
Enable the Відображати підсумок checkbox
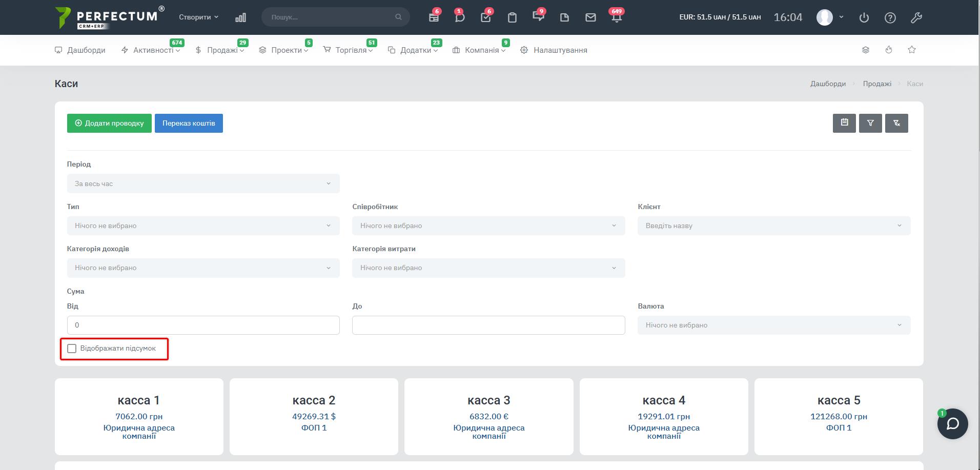pos(72,349)
